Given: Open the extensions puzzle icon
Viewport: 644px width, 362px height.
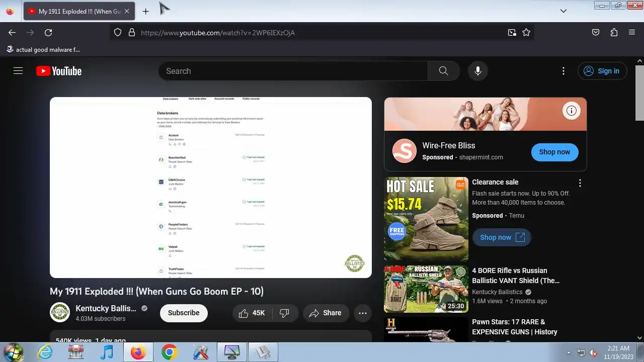Looking at the screenshot, I should (x=614, y=33).
